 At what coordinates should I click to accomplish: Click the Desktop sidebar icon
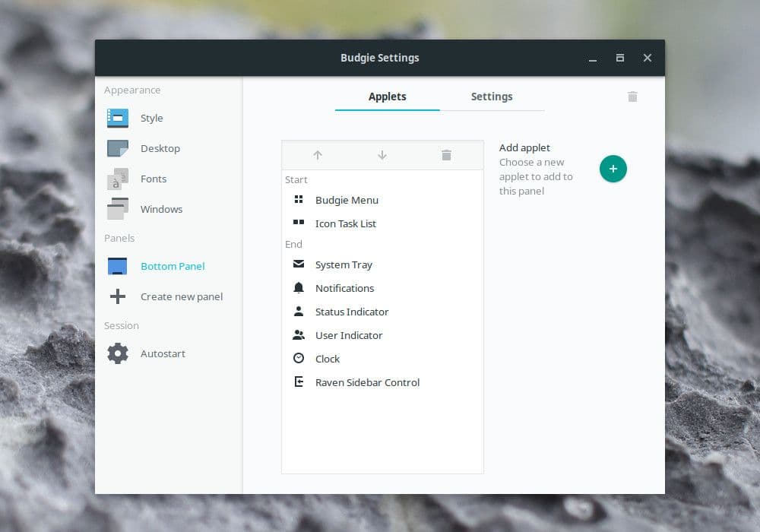pos(118,148)
